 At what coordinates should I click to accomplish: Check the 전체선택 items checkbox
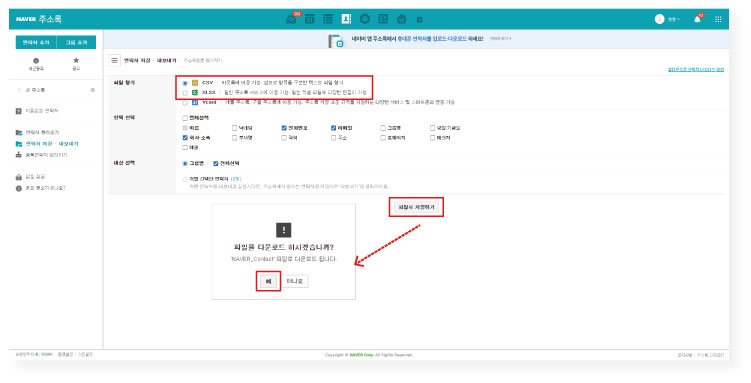click(x=185, y=118)
